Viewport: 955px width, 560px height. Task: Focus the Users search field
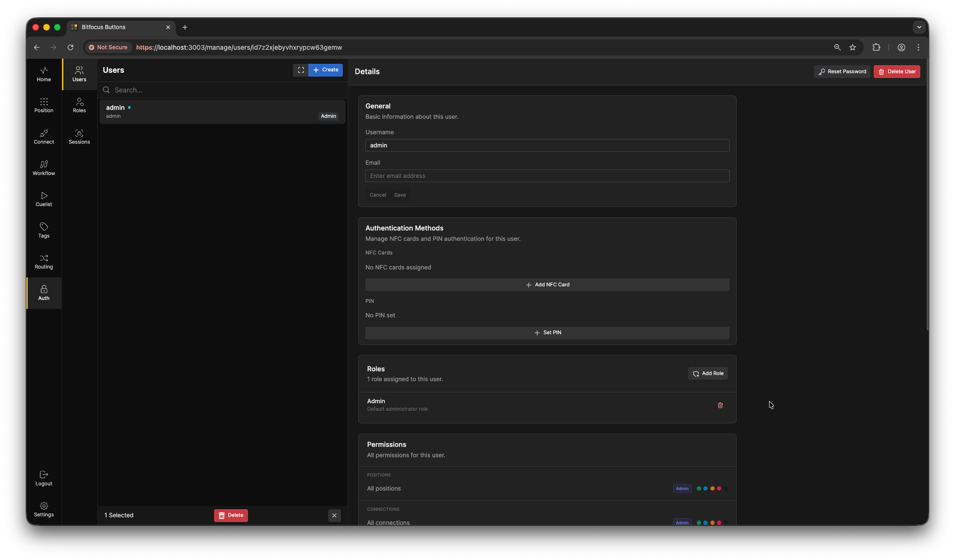[x=223, y=90]
